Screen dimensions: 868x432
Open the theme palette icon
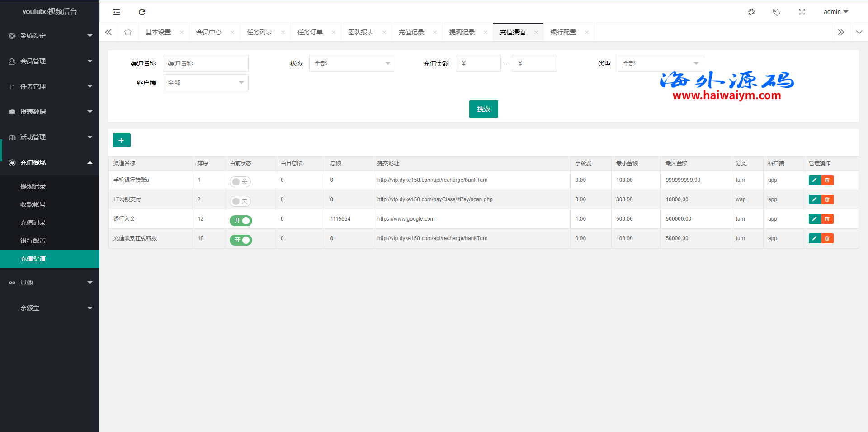751,12
